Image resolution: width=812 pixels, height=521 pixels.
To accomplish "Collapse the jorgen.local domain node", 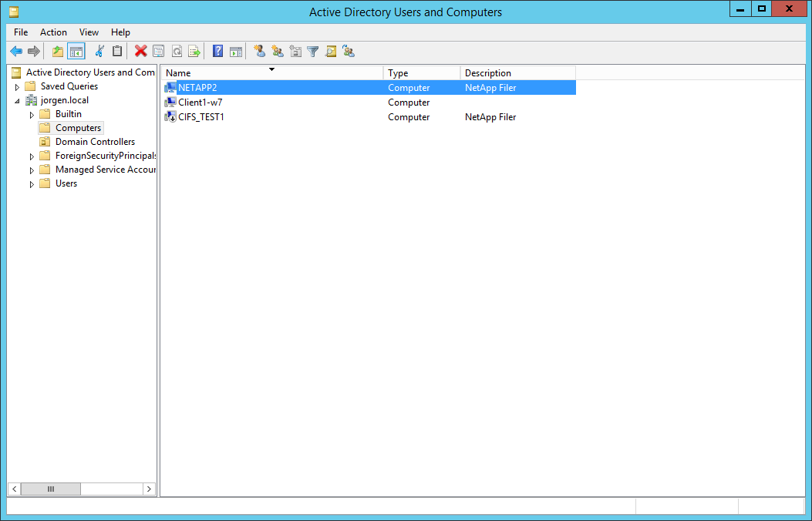I will click(17, 101).
